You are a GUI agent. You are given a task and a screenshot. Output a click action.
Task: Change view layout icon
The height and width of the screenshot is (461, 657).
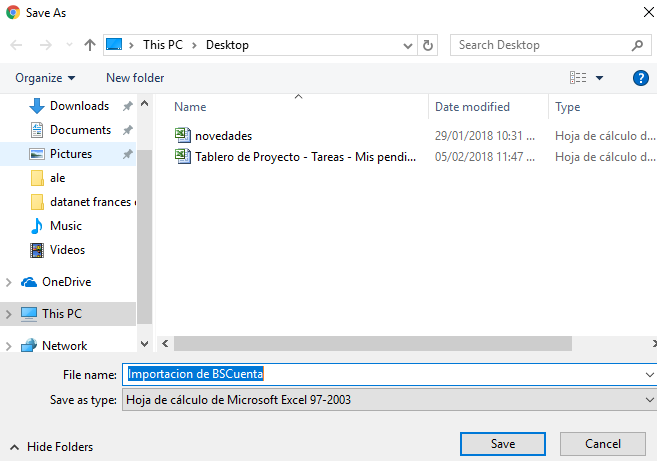pyautogui.click(x=578, y=78)
